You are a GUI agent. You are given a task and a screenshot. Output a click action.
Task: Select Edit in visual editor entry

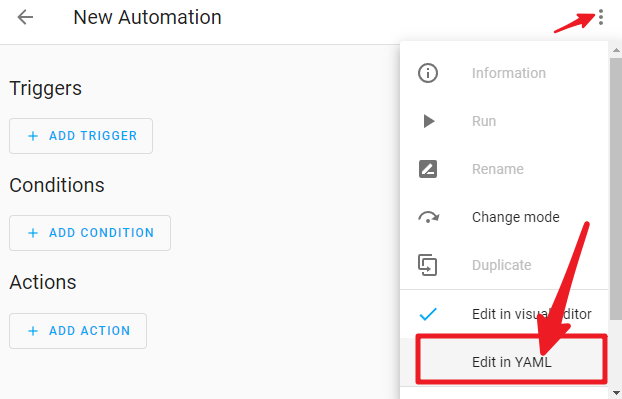tap(504, 314)
